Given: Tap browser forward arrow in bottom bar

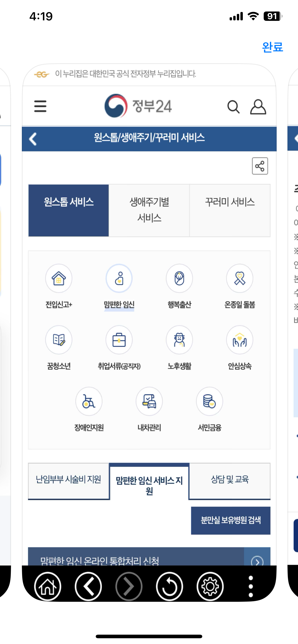Looking at the screenshot, I should point(129,586).
